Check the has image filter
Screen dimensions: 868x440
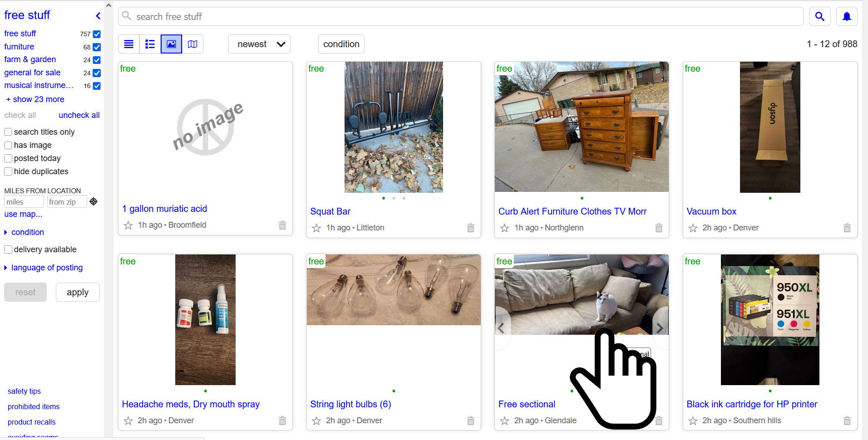[x=8, y=145]
